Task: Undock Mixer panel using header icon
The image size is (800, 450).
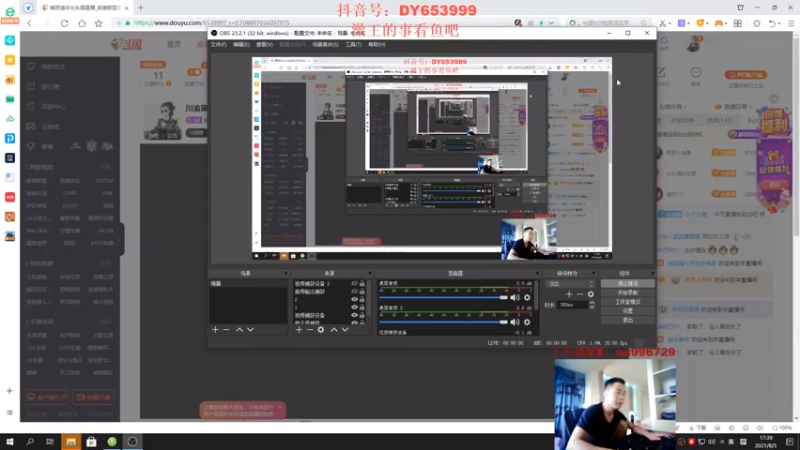Action: click(x=537, y=273)
